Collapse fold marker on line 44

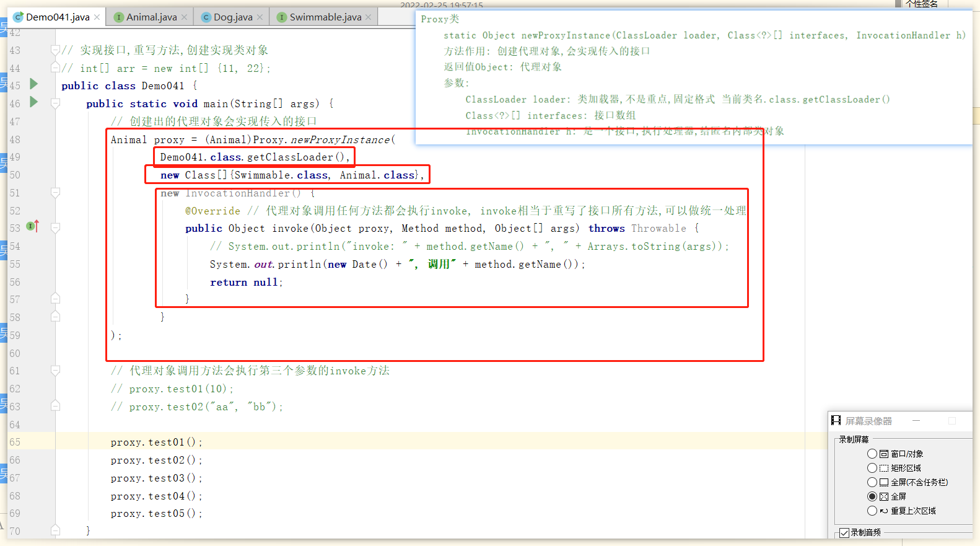pos(55,67)
